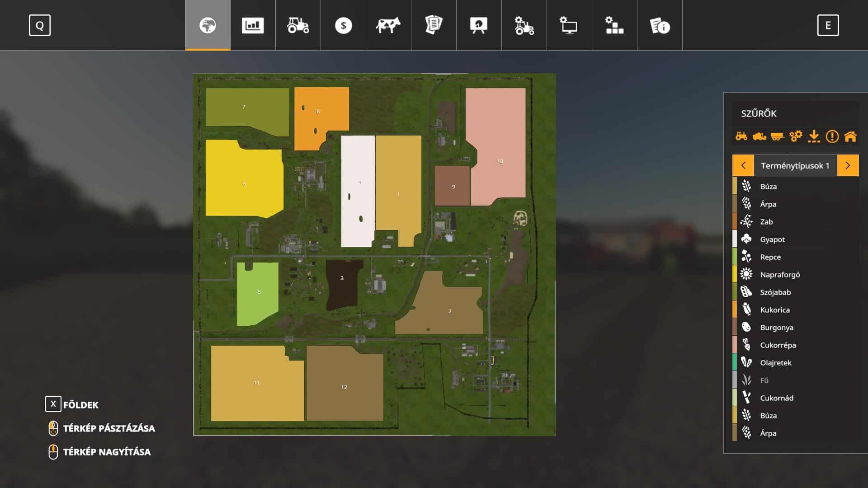Image resolution: width=868 pixels, height=488 pixels.
Task: Toggle the exclamation mark filter
Action: coord(832,136)
